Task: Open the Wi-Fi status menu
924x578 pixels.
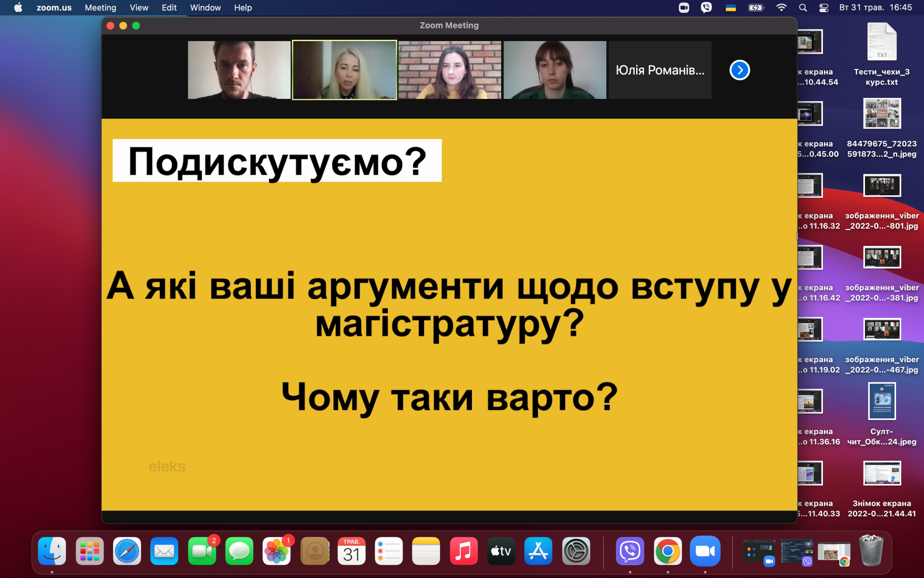Action: click(781, 8)
